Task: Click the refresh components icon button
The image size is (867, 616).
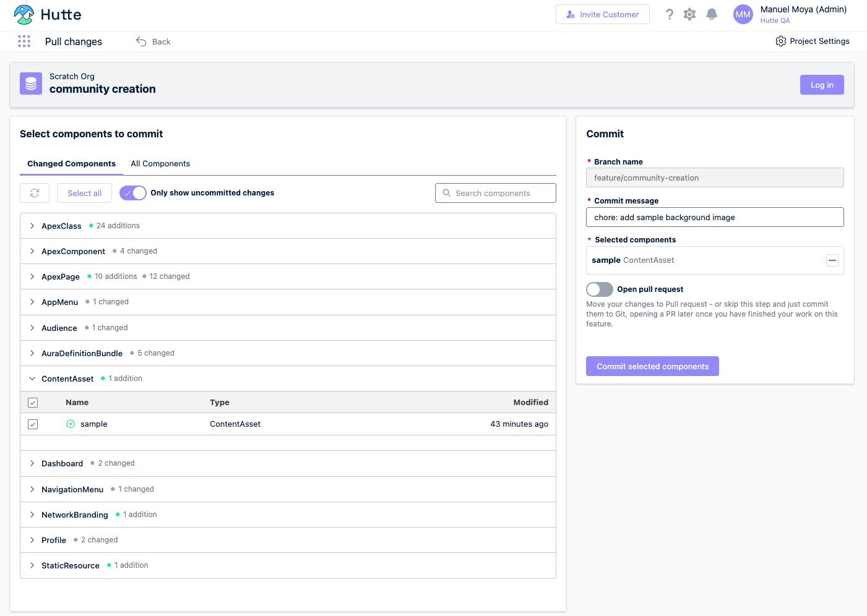Action: click(35, 193)
